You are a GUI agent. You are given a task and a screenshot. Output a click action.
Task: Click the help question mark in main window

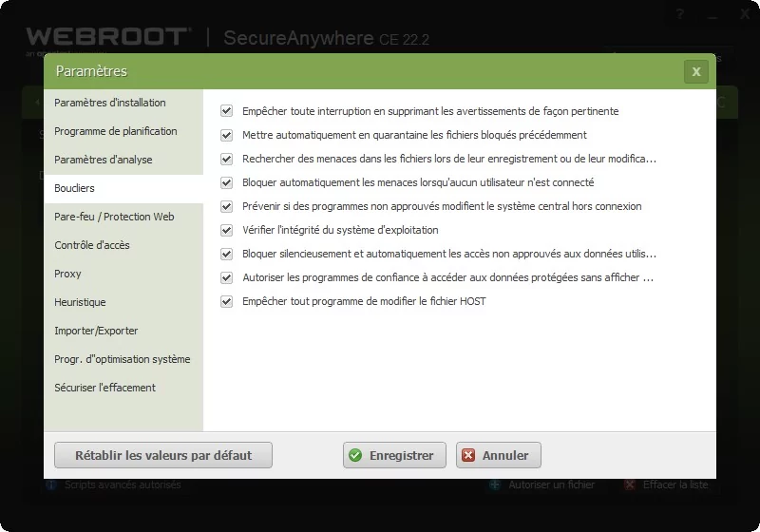click(x=680, y=14)
